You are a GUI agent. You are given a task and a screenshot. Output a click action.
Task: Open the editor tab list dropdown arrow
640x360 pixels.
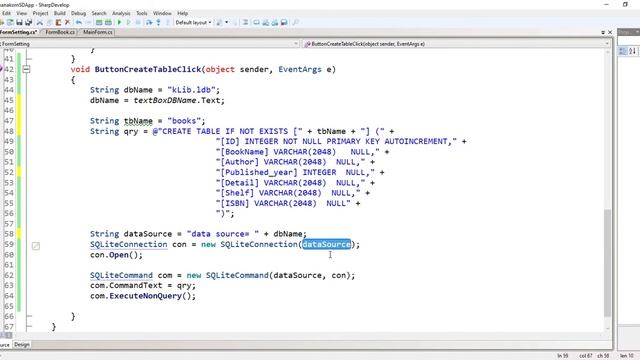click(603, 32)
